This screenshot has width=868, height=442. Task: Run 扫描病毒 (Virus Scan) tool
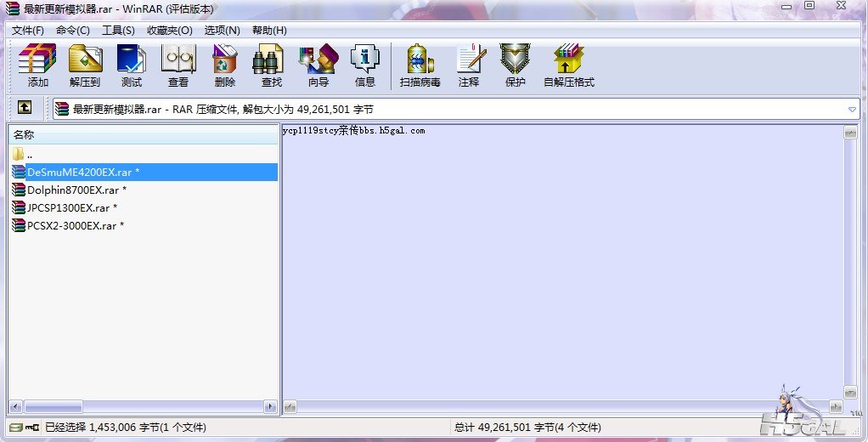(x=420, y=59)
